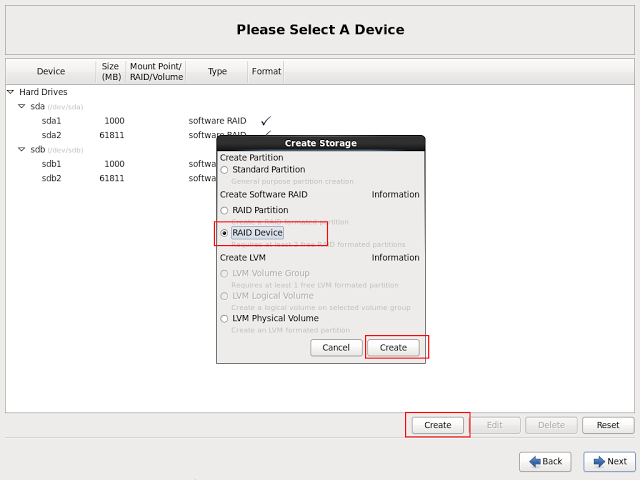Proceed with the Next button
This screenshot has width=640, height=480.
[609, 461]
